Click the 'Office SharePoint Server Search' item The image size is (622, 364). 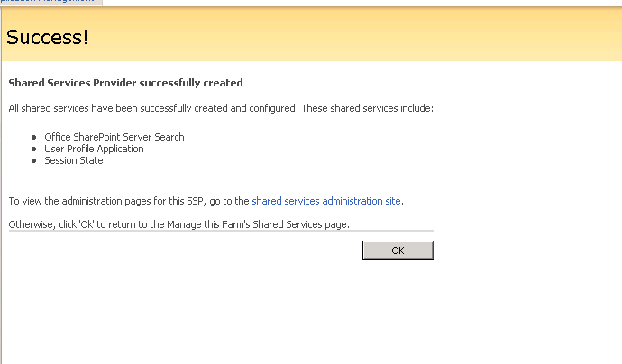(114, 137)
